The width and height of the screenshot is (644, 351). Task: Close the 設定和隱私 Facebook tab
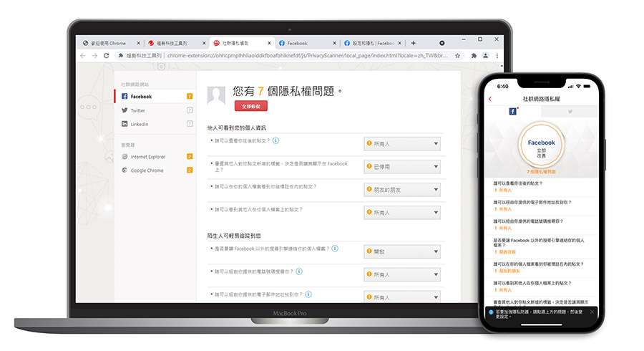399,43
